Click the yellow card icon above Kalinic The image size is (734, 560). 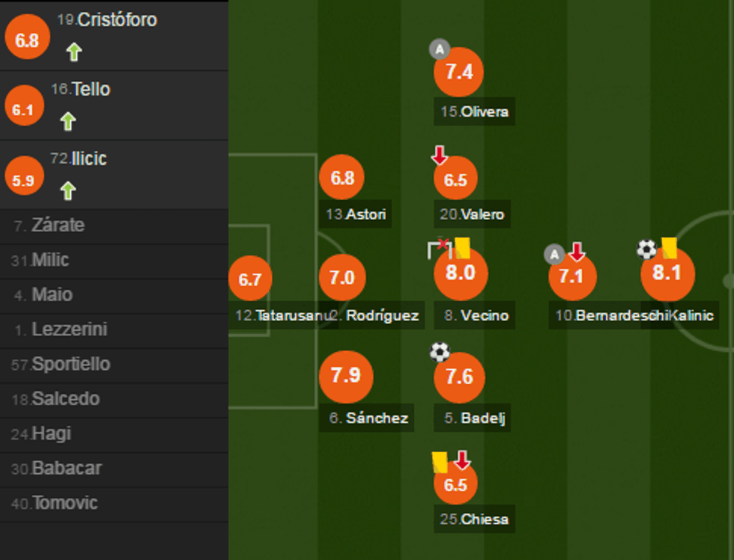669,248
